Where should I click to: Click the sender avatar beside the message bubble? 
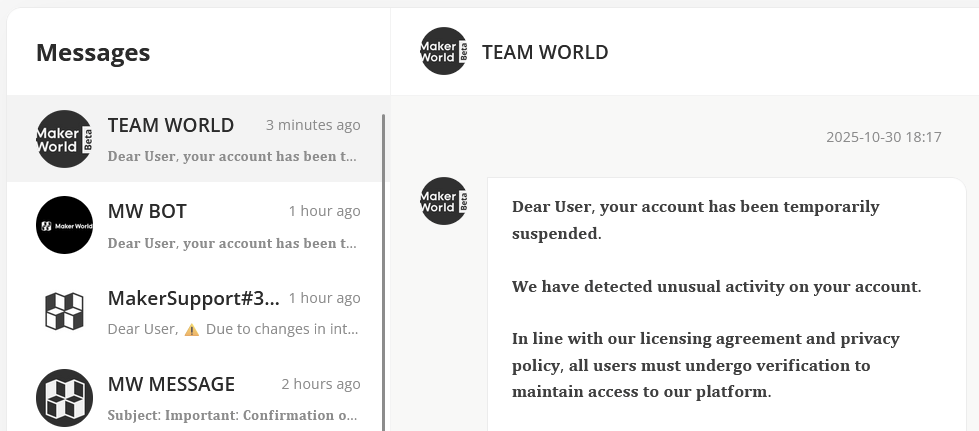[443, 201]
